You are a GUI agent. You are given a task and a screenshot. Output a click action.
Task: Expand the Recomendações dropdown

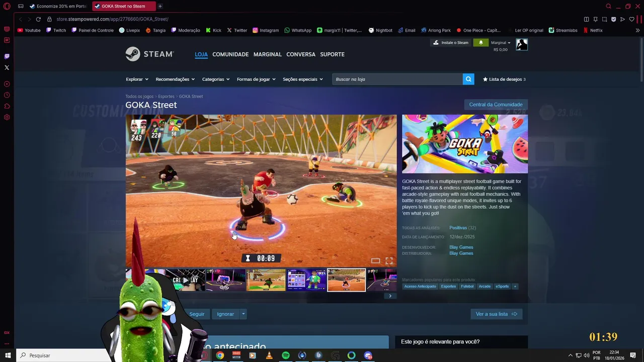point(175,79)
